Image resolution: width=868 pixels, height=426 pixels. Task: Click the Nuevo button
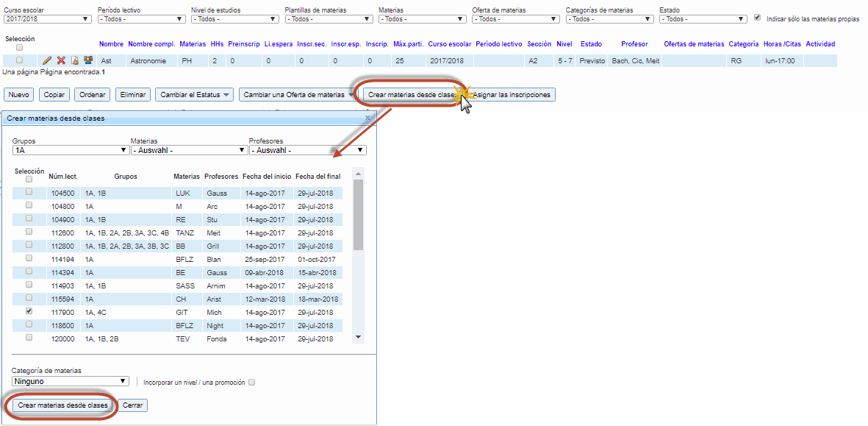(19, 95)
